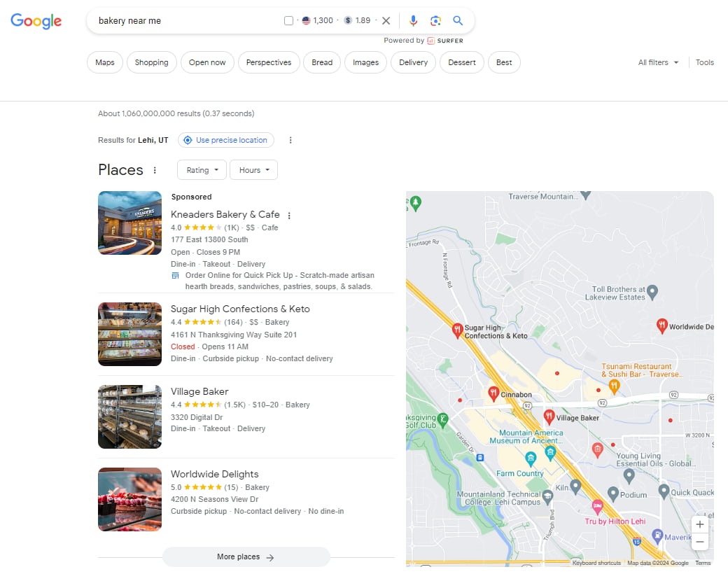This screenshot has height=574, width=728.
Task: Open Google Lens image search
Action: click(435, 21)
